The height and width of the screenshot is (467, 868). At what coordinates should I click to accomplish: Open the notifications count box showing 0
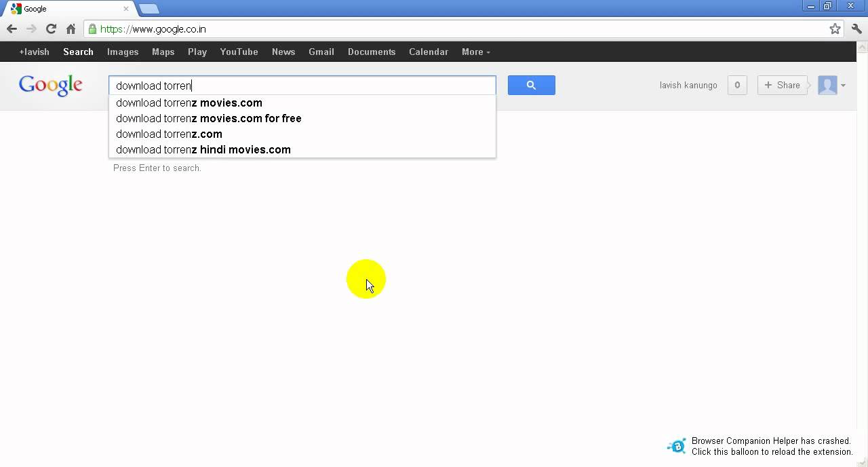(737, 85)
